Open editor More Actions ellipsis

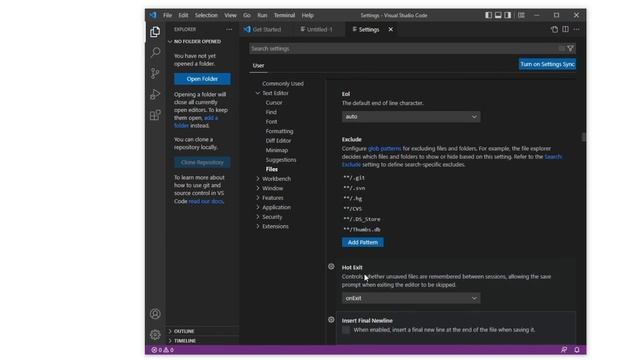click(x=576, y=29)
